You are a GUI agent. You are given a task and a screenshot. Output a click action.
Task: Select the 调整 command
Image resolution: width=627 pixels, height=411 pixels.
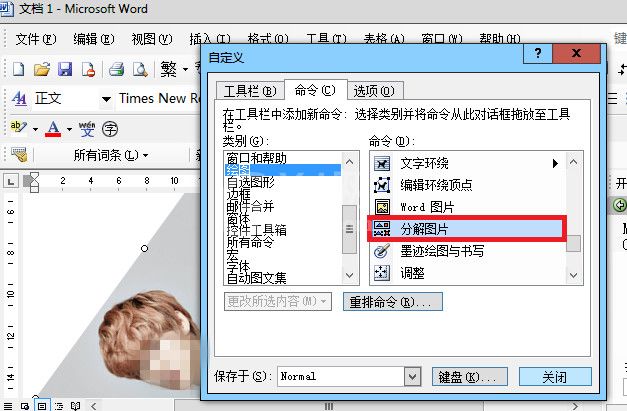(467, 273)
